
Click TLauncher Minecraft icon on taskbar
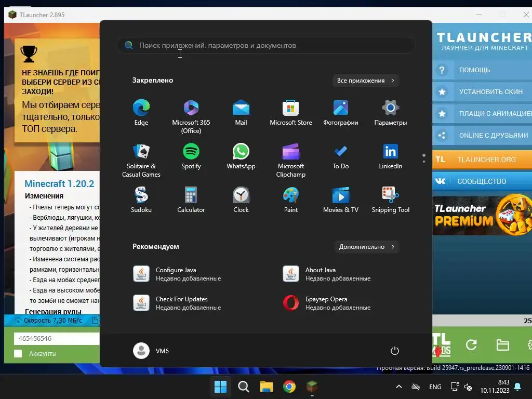click(312, 387)
